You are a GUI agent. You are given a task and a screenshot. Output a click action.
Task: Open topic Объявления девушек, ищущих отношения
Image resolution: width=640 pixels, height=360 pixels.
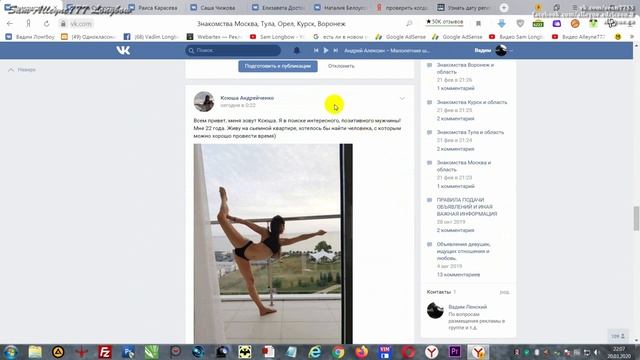463,251
